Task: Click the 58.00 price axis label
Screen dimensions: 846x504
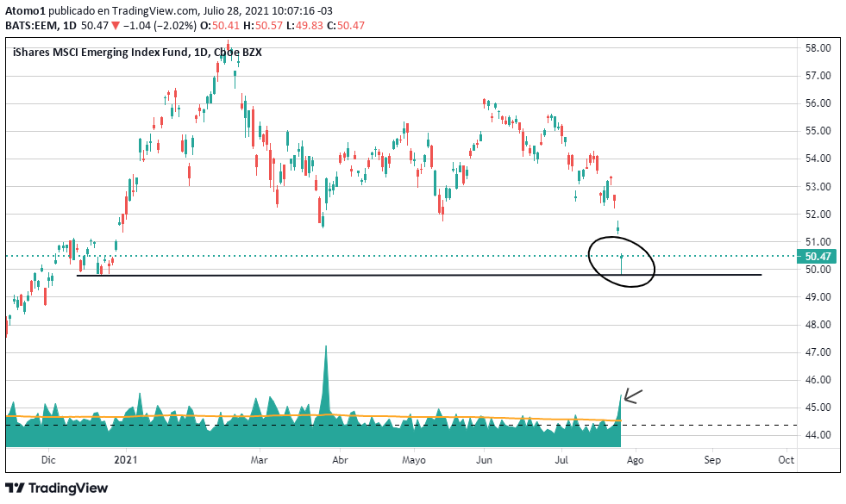Action: pos(818,48)
